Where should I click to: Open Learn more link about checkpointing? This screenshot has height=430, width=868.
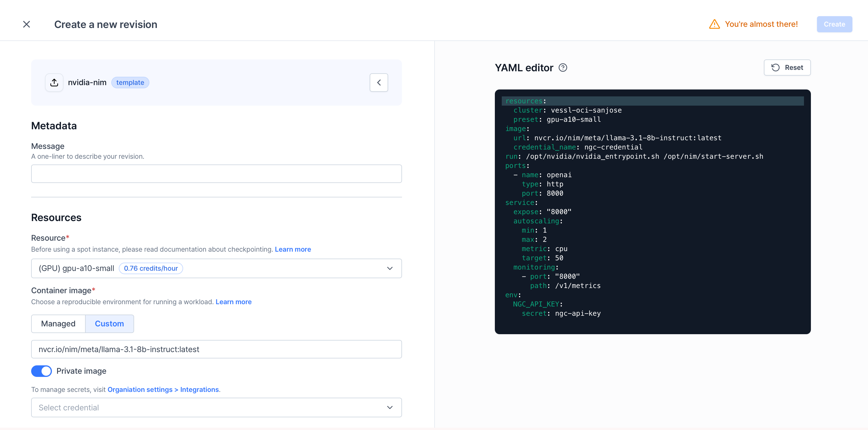292,249
